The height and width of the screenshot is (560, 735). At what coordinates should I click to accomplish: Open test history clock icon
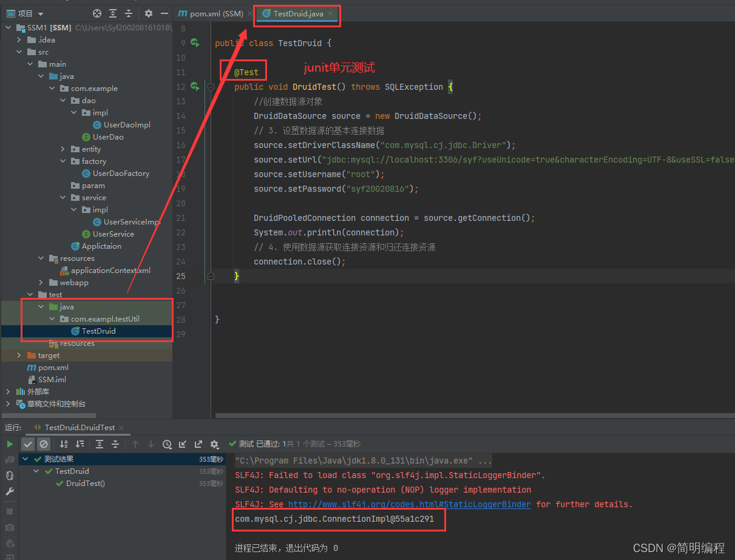point(167,444)
